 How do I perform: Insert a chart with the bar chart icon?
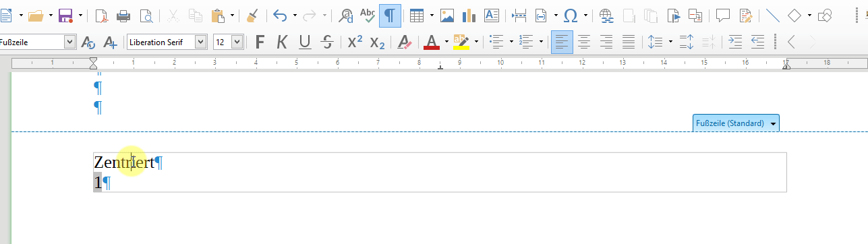point(469,15)
